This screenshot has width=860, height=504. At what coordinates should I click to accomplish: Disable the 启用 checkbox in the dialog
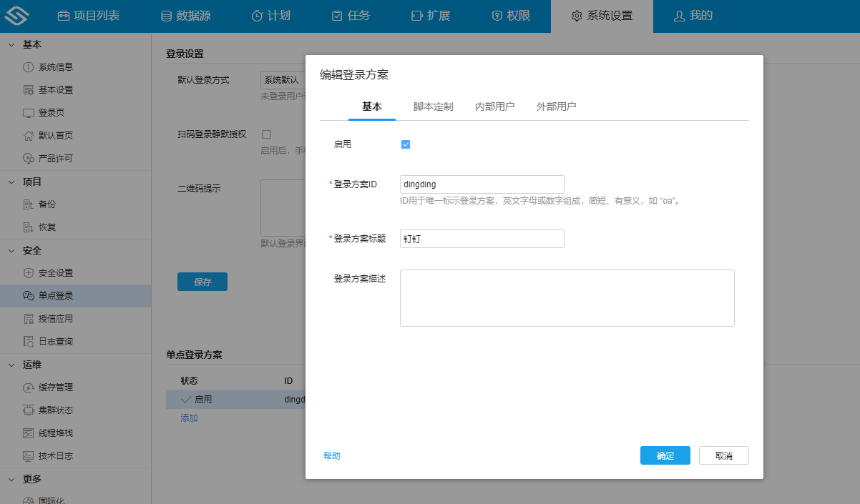(406, 144)
